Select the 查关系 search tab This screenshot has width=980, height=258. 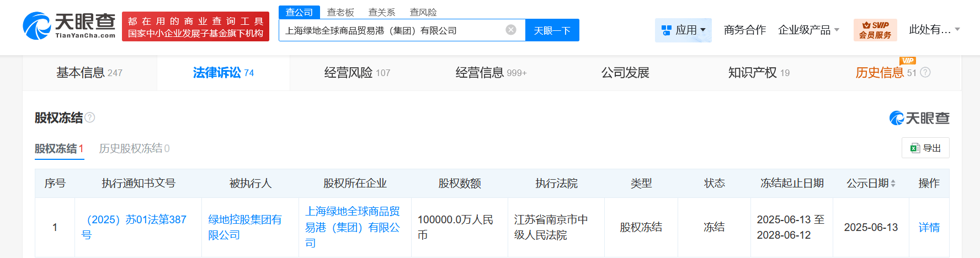[382, 12]
